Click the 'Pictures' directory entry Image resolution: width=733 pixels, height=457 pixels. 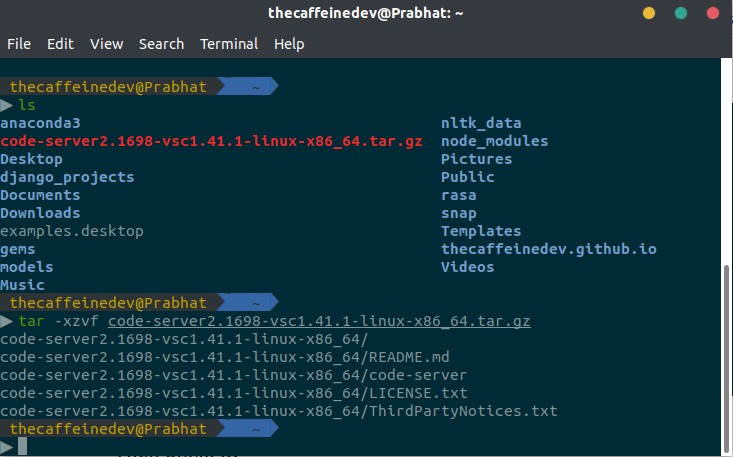pos(477,159)
